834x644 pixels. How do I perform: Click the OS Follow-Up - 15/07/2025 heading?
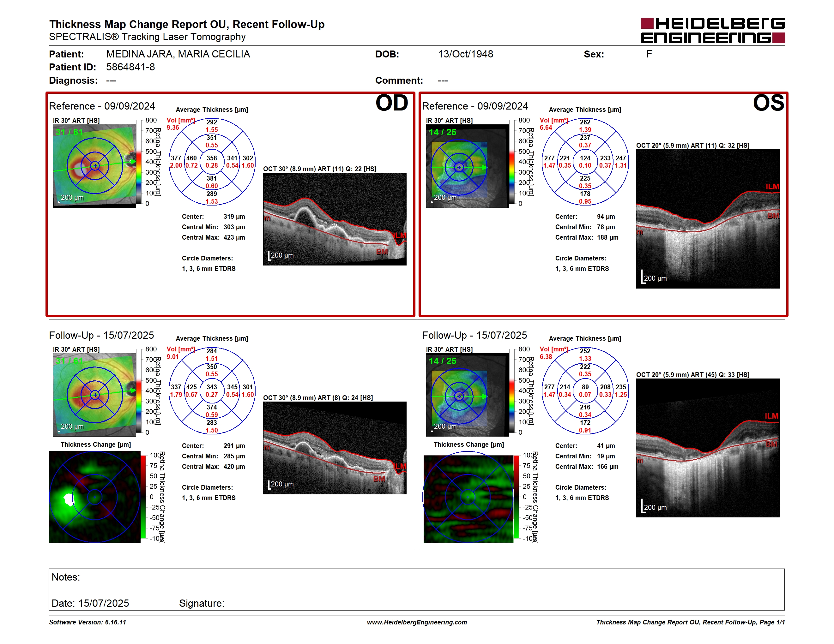[x=475, y=335]
